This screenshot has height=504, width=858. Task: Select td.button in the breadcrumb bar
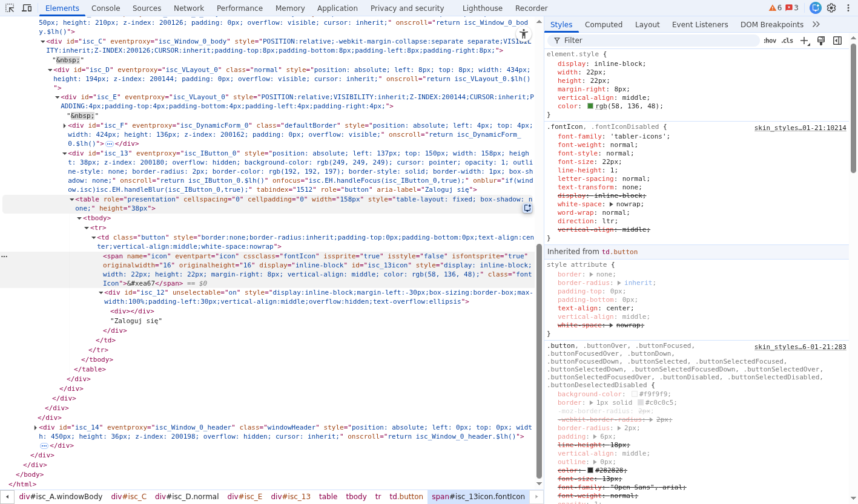pos(406,497)
